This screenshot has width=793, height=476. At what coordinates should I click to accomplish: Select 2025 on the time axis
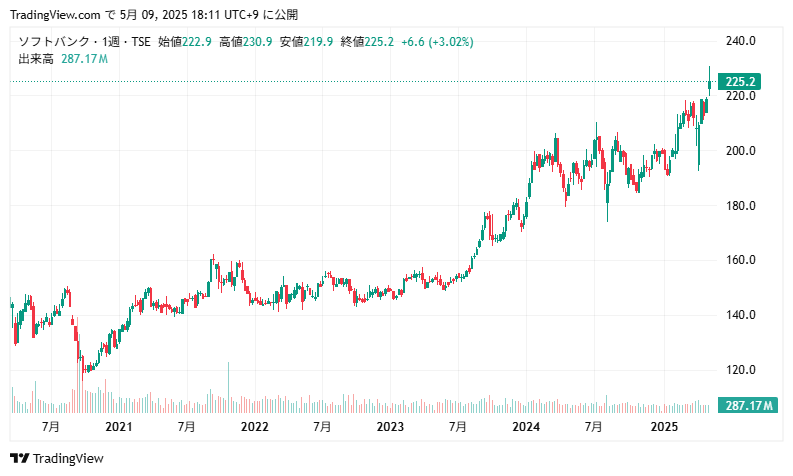pyautogui.click(x=664, y=427)
